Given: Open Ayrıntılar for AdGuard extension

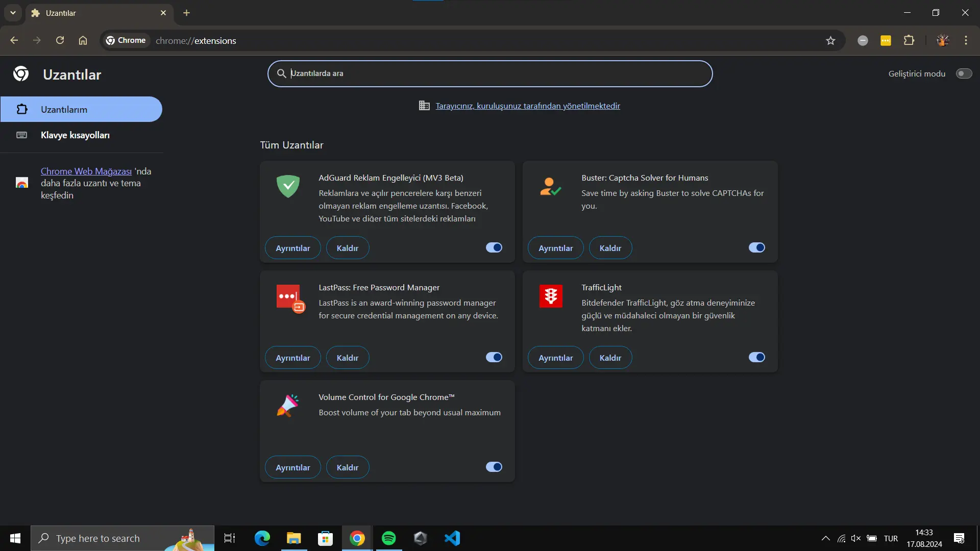Looking at the screenshot, I should pos(292,248).
